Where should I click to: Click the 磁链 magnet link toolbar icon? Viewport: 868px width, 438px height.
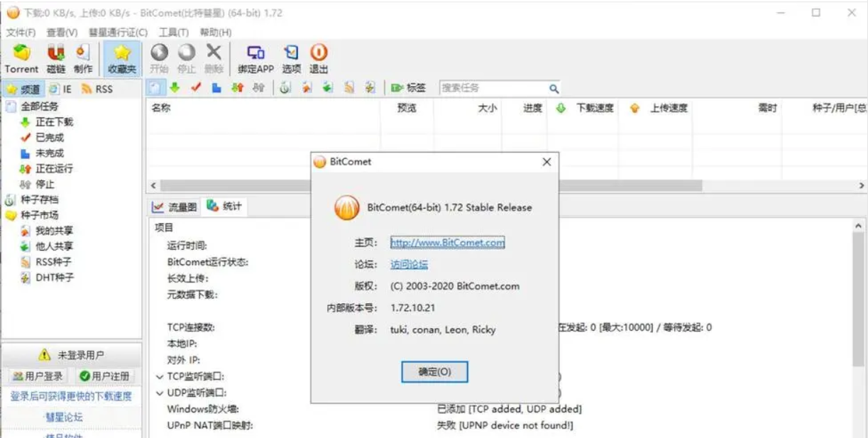click(x=56, y=58)
